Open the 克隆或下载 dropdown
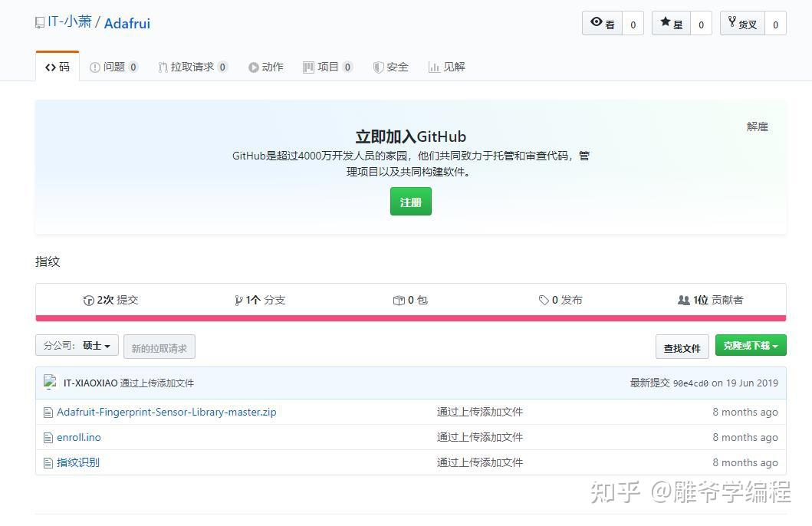The height and width of the screenshot is (526, 812). coord(751,345)
